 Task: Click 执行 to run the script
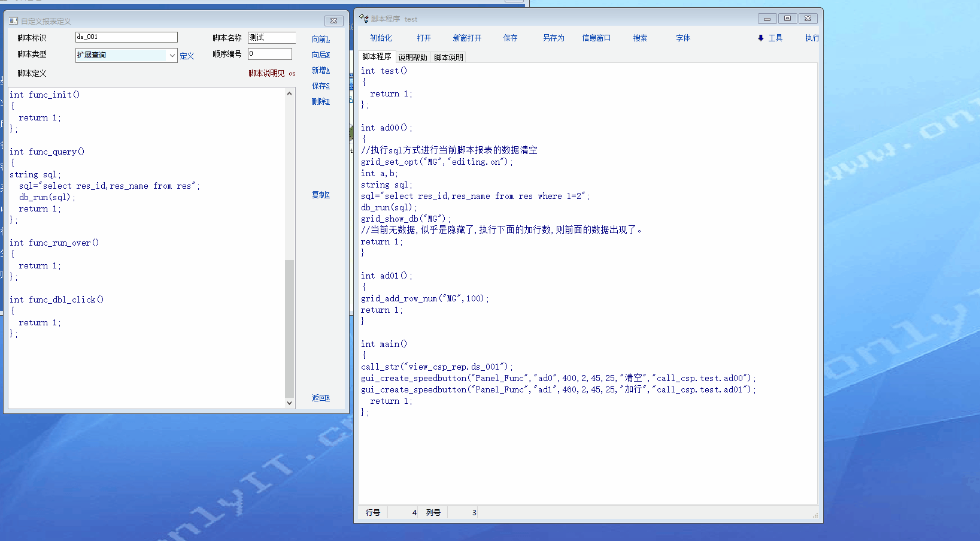pyautogui.click(x=812, y=38)
